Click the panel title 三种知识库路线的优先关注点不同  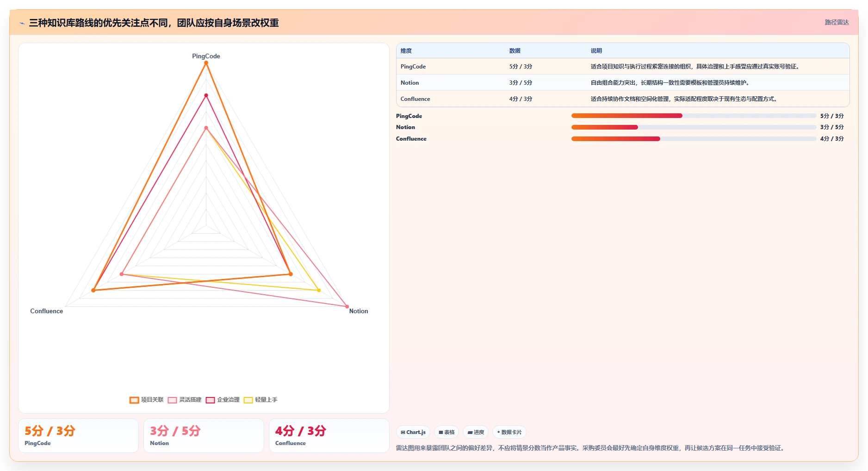[154, 23]
